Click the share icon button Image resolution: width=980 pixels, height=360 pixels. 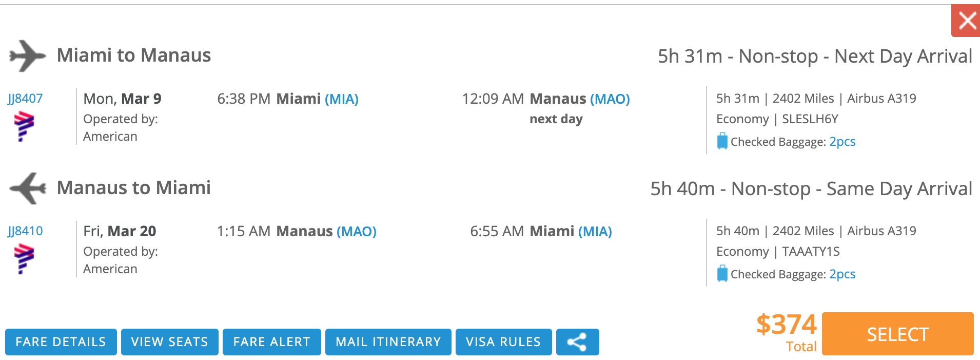coord(577,342)
